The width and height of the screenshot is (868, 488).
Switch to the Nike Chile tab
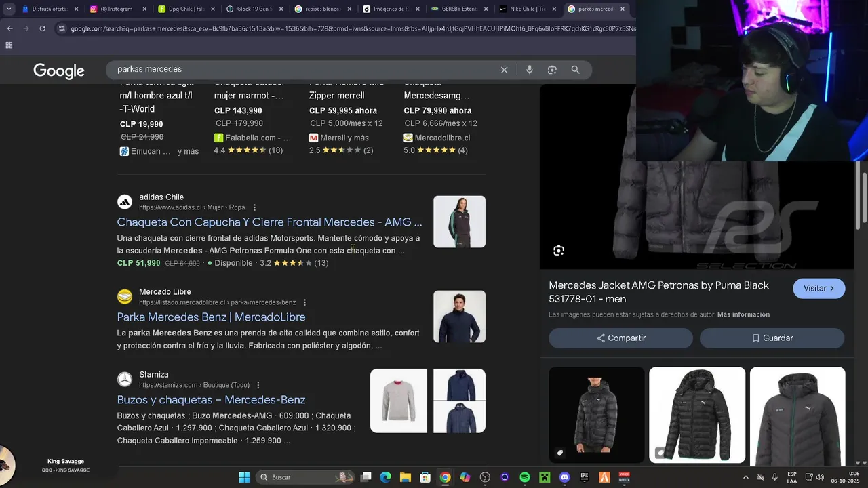click(526, 9)
